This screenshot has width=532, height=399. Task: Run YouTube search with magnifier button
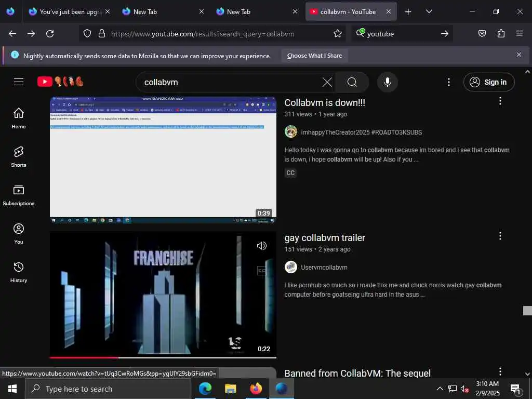(x=352, y=82)
